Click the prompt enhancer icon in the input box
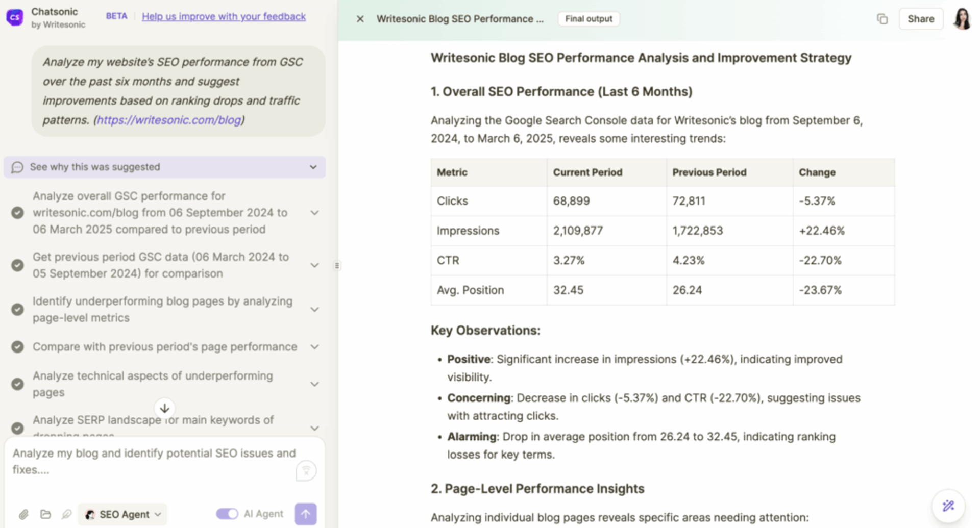980x528 pixels. click(x=306, y=470)
